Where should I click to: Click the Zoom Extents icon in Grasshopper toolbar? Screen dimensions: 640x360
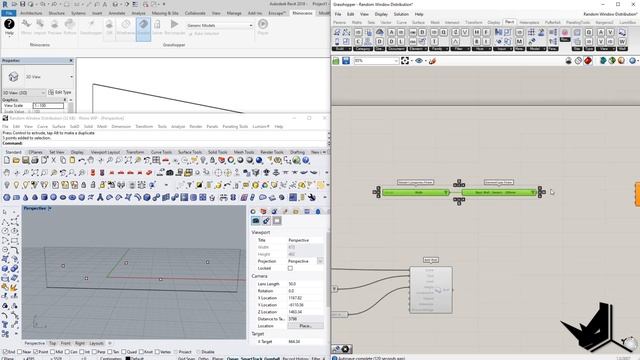[x=405, y=61]
